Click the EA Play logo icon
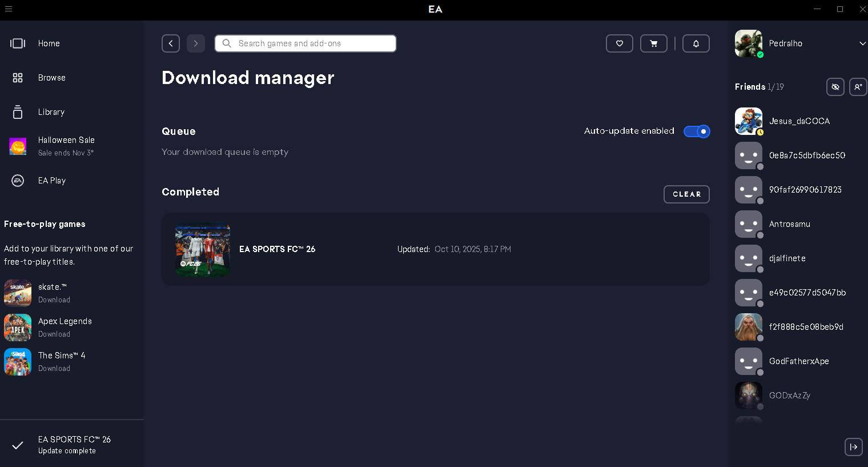The height and width of the screenshot is (467, 868). pos(18,181)
